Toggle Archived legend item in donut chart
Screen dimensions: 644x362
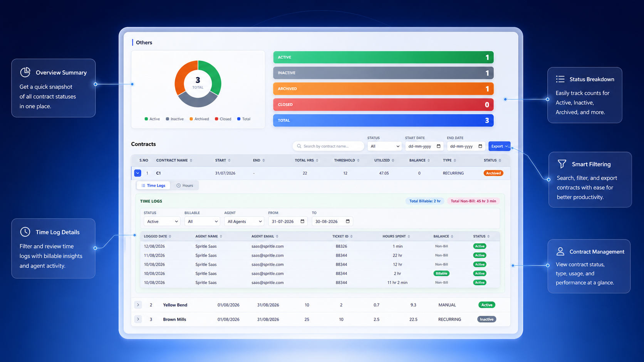[x=199, y=119]
